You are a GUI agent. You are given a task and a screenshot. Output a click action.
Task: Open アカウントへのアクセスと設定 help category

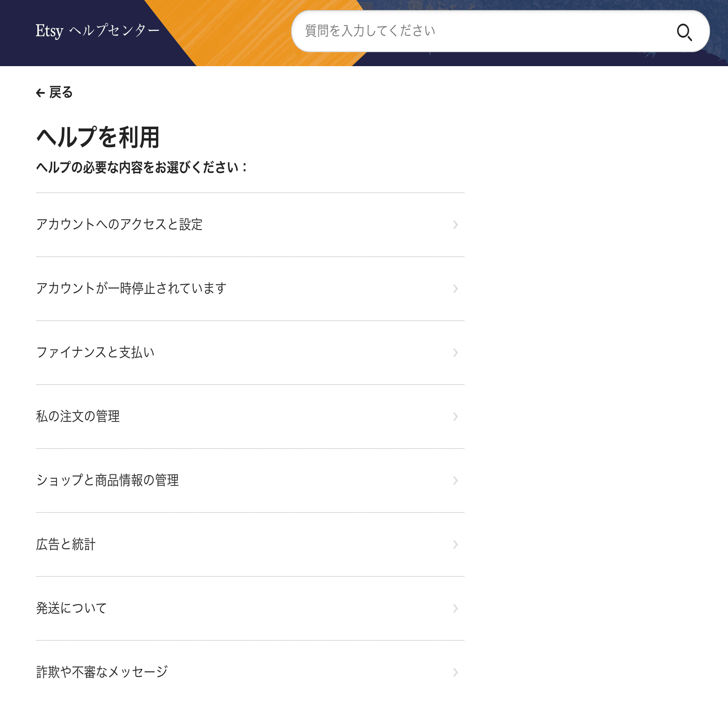pyautogui.click(x=120, y=225)
